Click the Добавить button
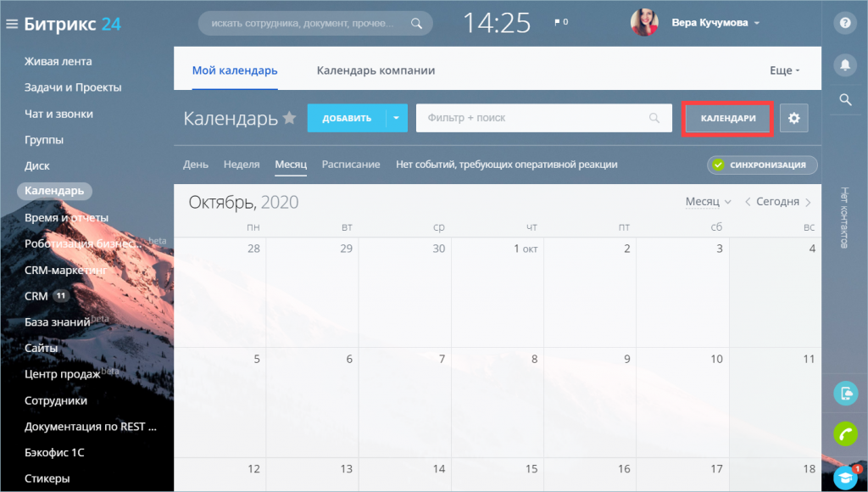The width and height of the screenshot is (868, 492). coord(347,119)
